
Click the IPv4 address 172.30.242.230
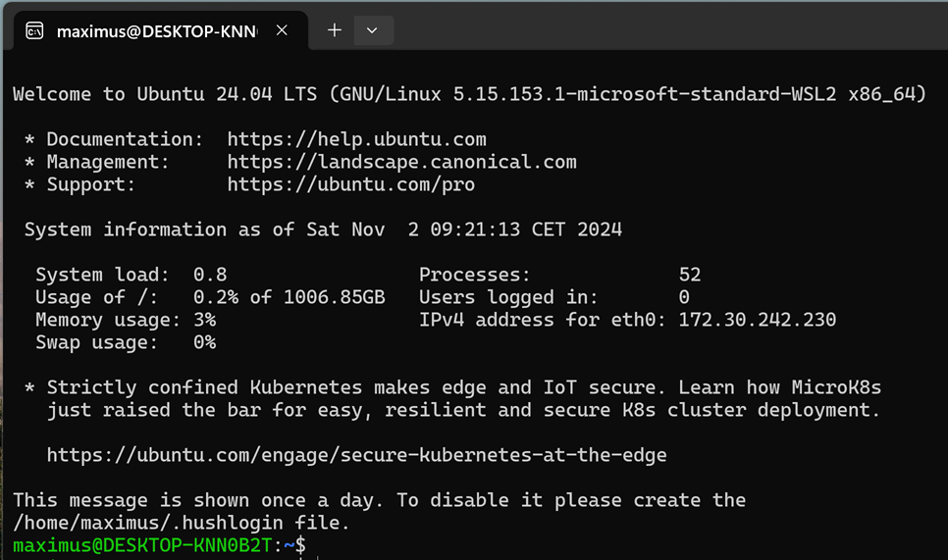[757, 320]
